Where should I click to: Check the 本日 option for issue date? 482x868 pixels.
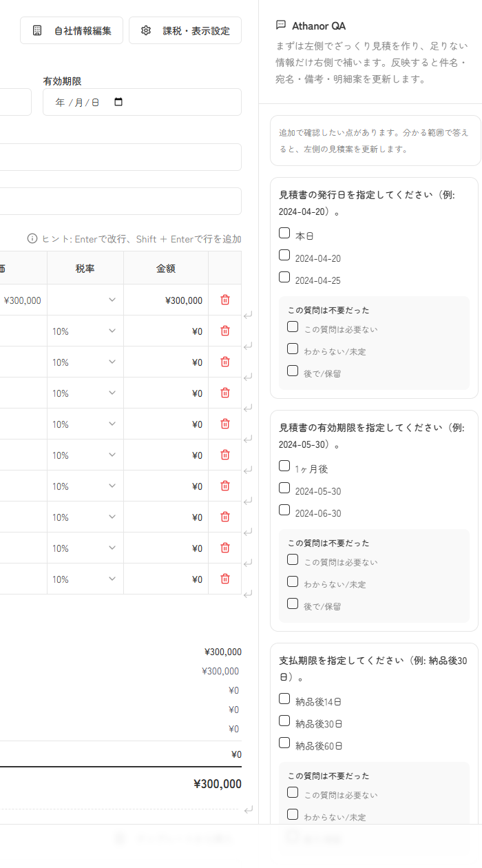pyautogui.click(x=284, y=233)
